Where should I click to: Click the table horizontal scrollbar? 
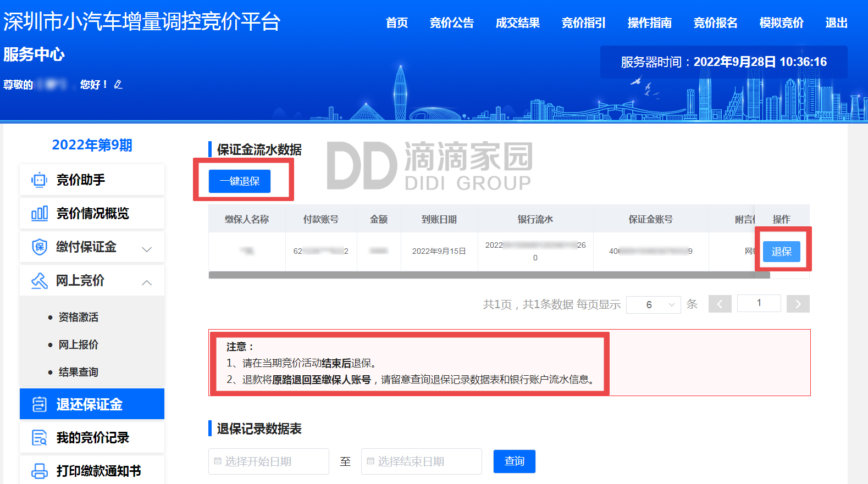[x=489, y=275]
